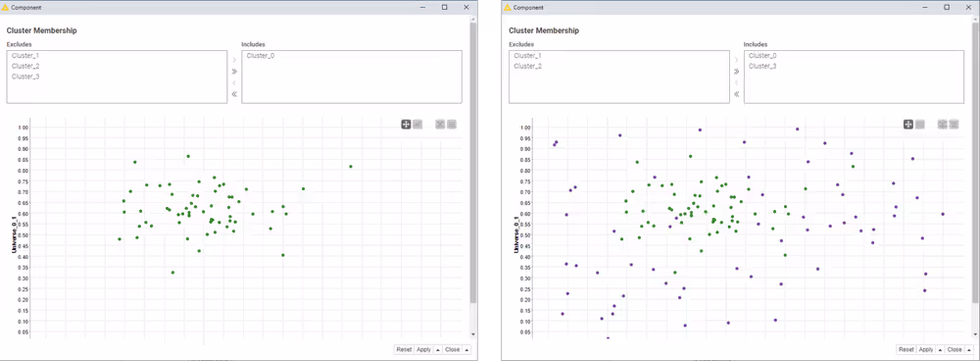This screenshot has width=980, height=361.
Task: Select Cluster_1 in right window Excludes list
Action: point(528,56)
